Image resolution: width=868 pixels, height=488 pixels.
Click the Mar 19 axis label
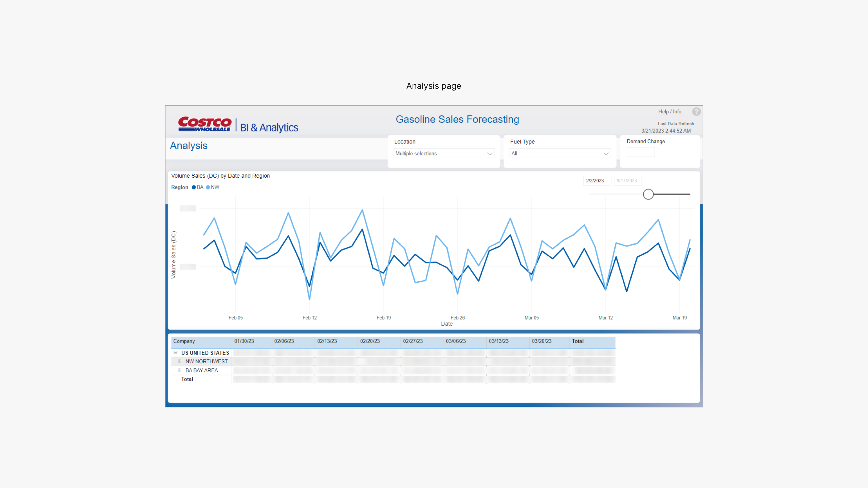pos(680,318)
